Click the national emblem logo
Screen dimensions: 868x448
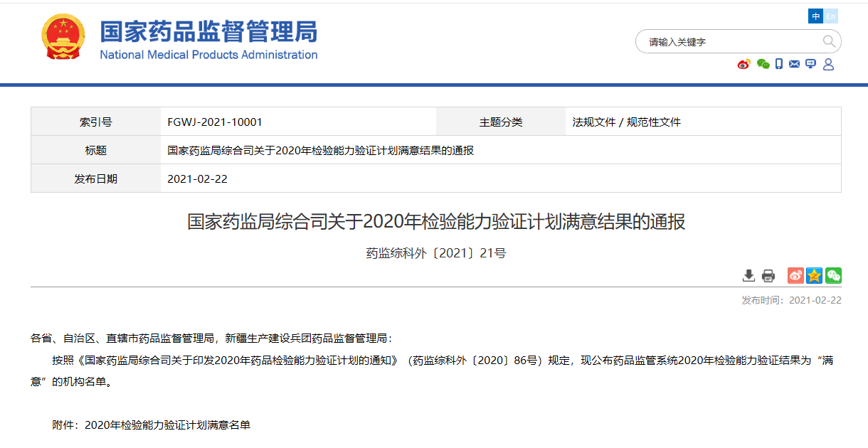coord(63,37)
